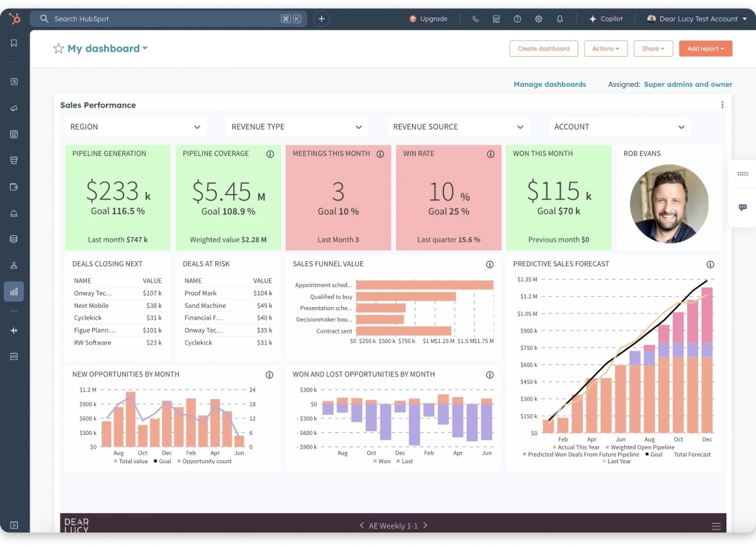Open the Manage dashboards link
Image resolution: width=756 pixels, height=547 pixels.
click(549, 84)
